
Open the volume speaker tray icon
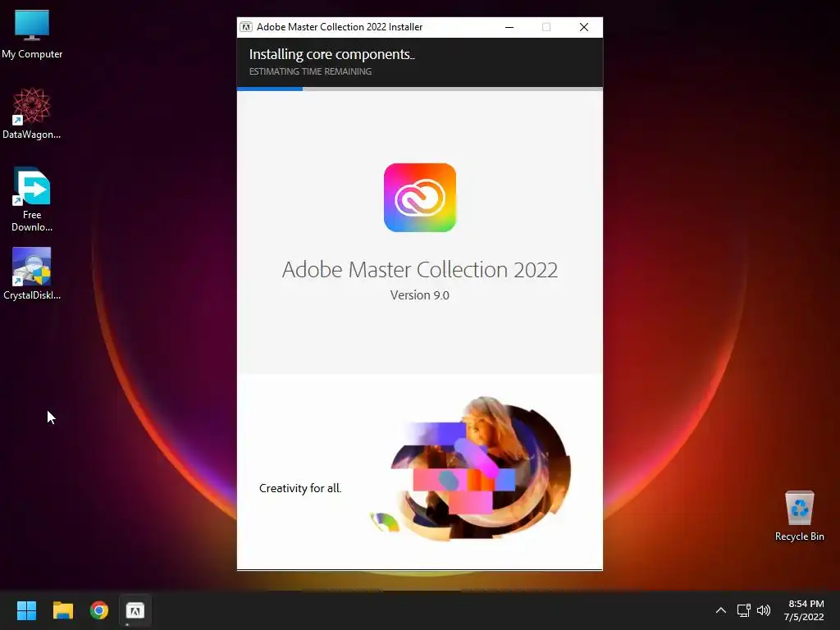[x=764, y=610]
